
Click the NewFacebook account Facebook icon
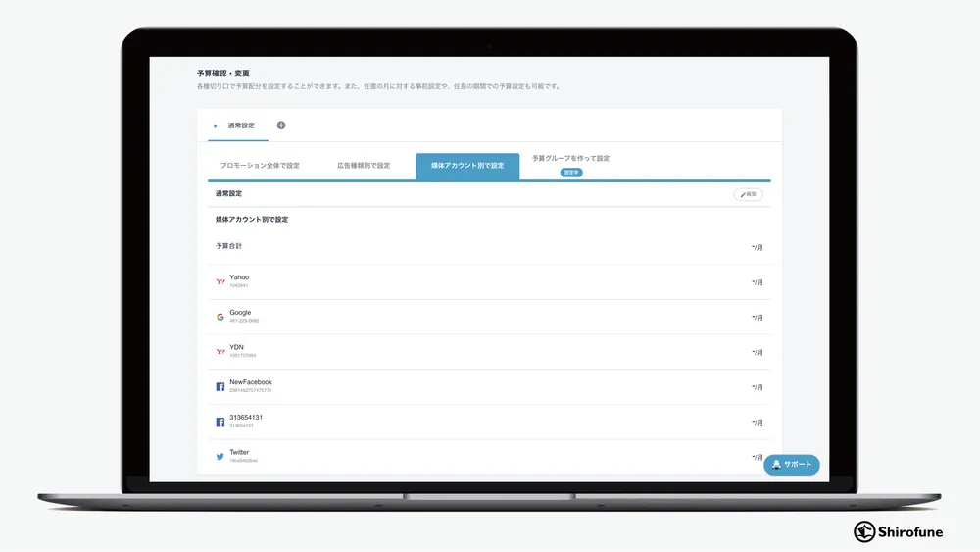tap(220, 386)
